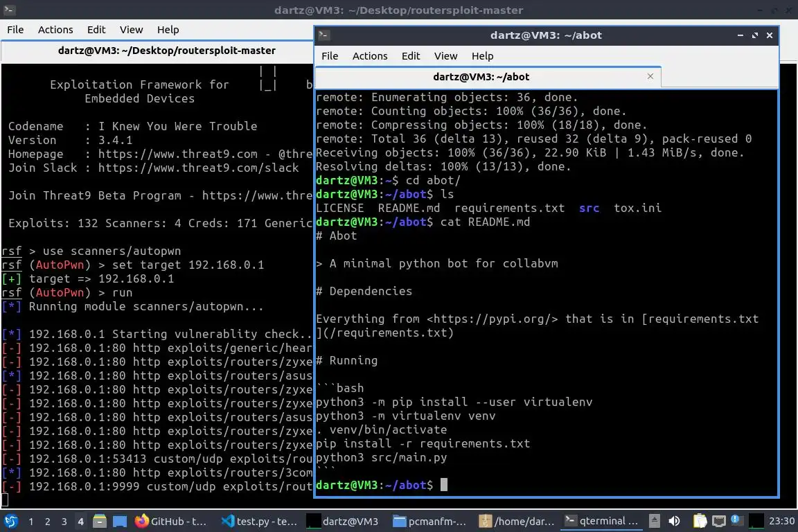
Task: Click 'README.md' in the ls output
Action: [x=409, y=209]
